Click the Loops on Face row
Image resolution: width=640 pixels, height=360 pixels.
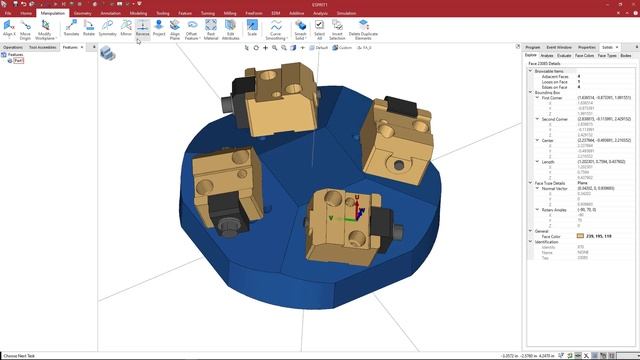(x=582, y=82)
